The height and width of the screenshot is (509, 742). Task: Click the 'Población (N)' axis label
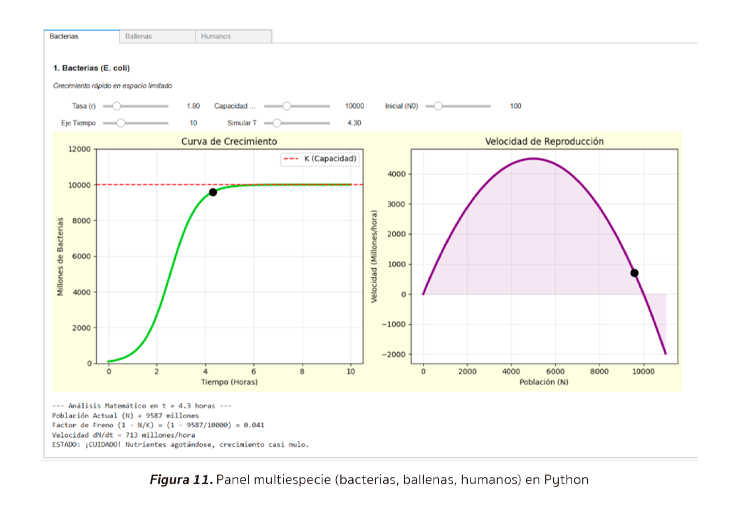coord(544,382)
